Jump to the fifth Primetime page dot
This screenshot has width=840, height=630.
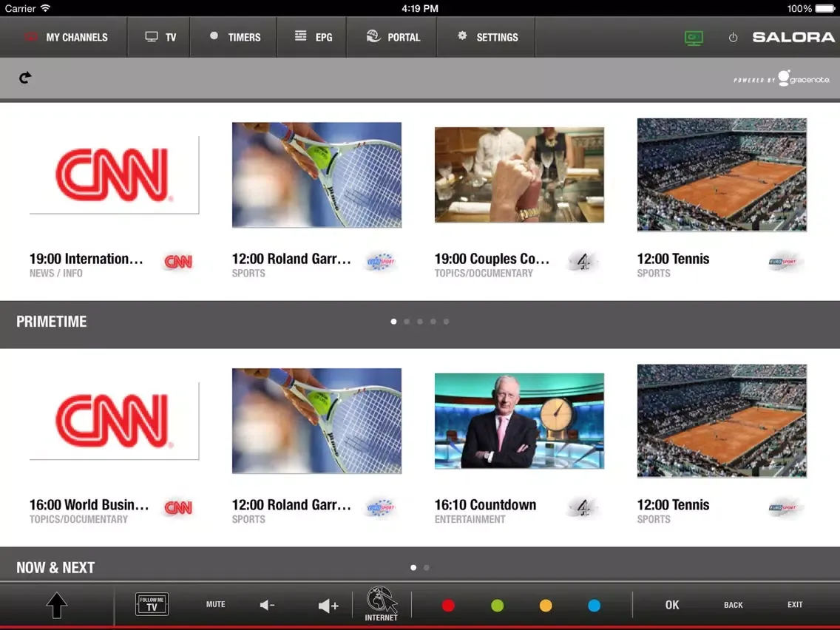446,322
